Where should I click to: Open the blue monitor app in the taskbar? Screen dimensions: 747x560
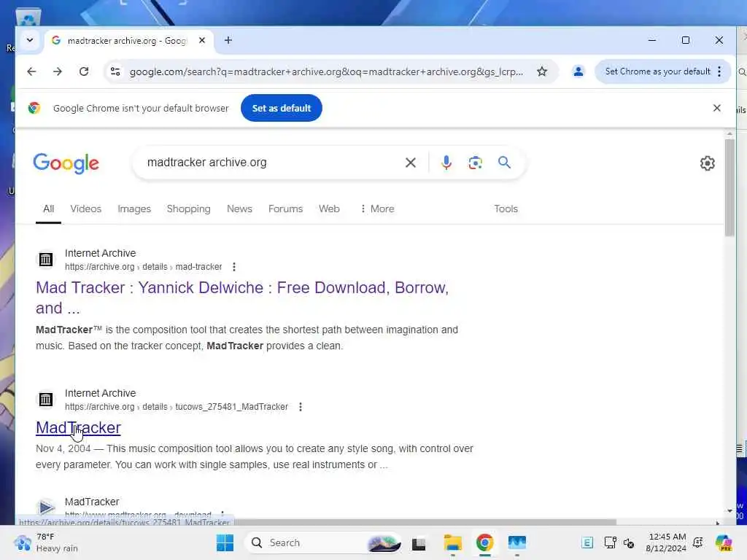point(517,542)
